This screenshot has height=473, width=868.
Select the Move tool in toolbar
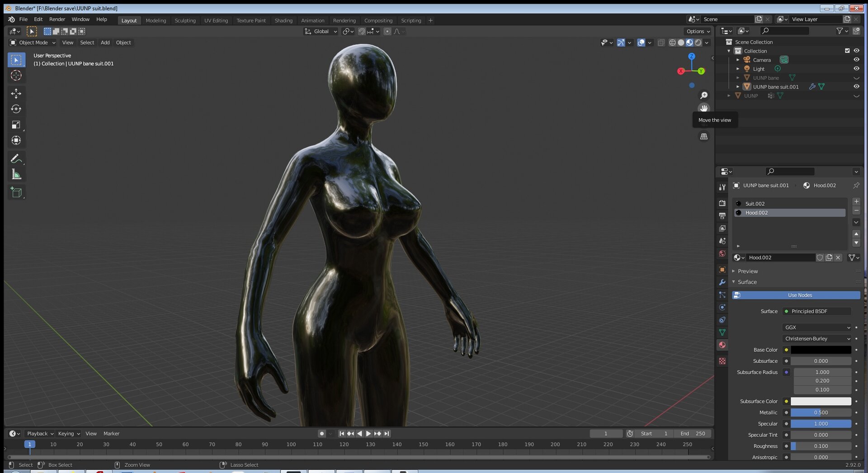(16, 93)
